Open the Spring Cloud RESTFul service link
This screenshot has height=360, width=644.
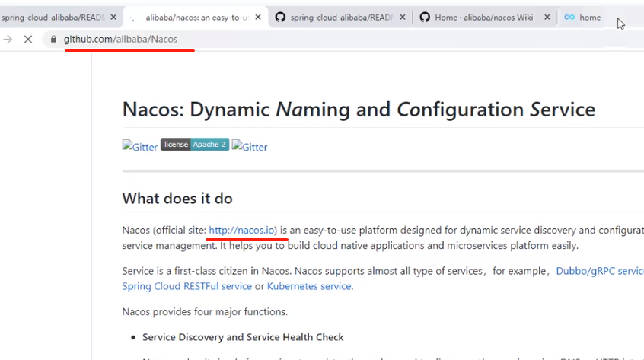click(187, 286)
